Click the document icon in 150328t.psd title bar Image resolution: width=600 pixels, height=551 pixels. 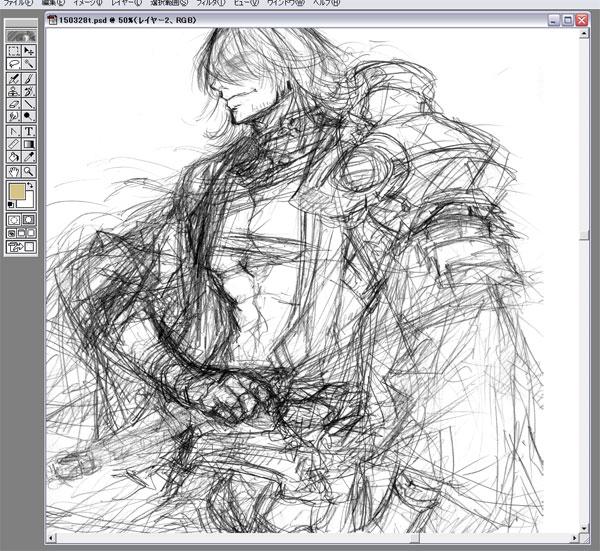coord(52,20)
